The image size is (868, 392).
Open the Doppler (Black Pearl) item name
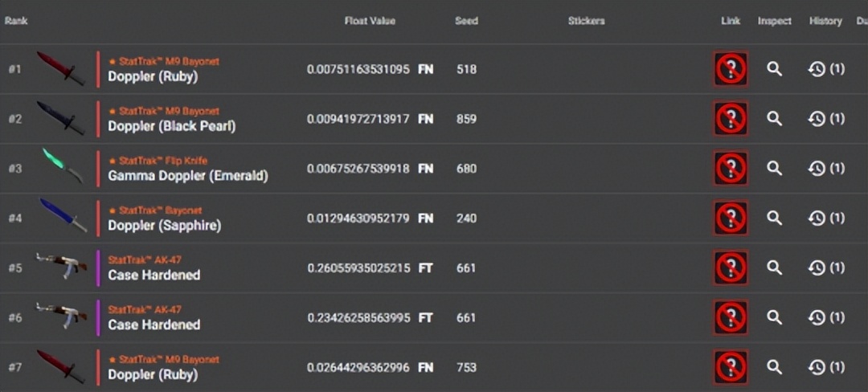click(171, 126)
